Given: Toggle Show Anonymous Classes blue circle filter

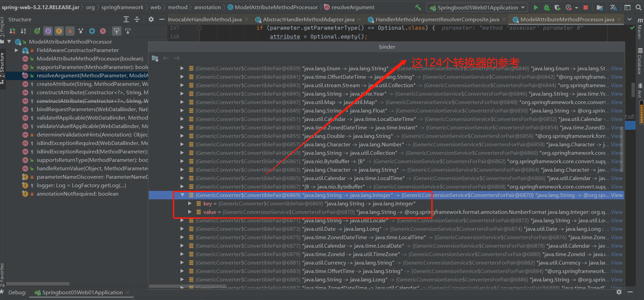Looking at the screenshot, I should (92, 31).
